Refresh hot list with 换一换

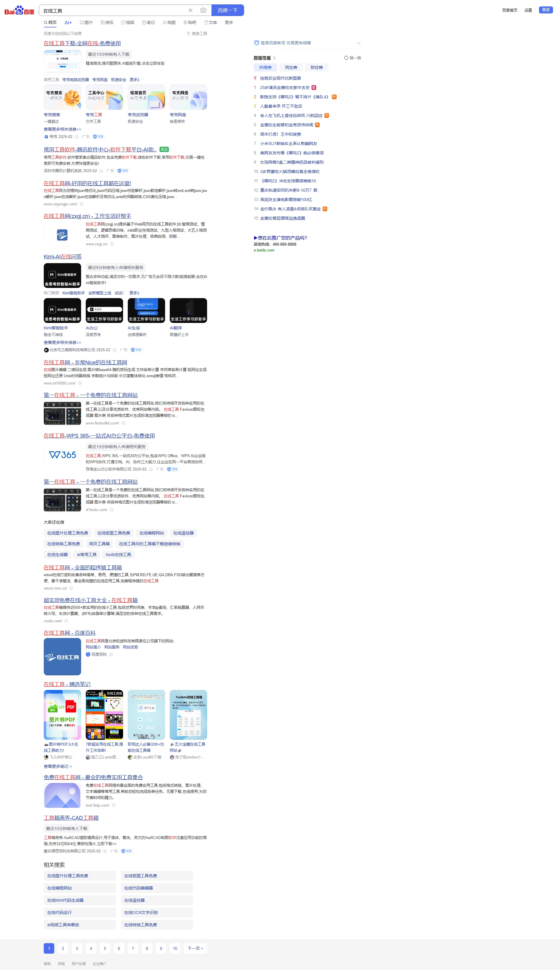pos(353,58)
